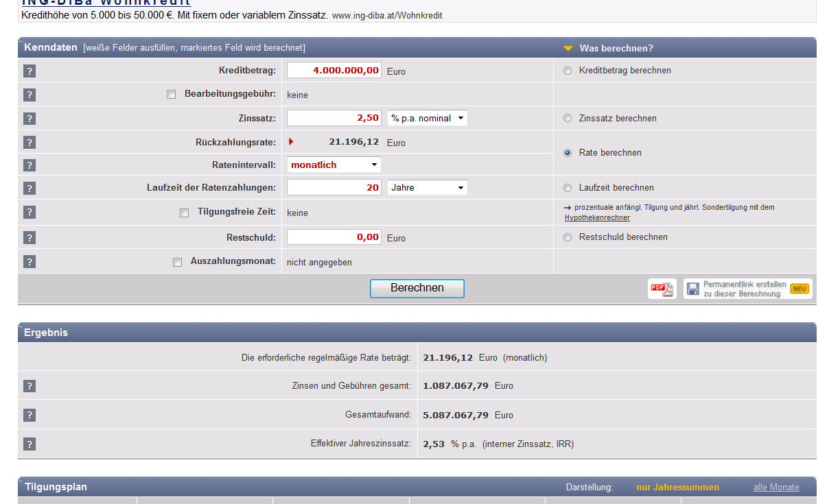Open the percentage type dropdown

427,117
